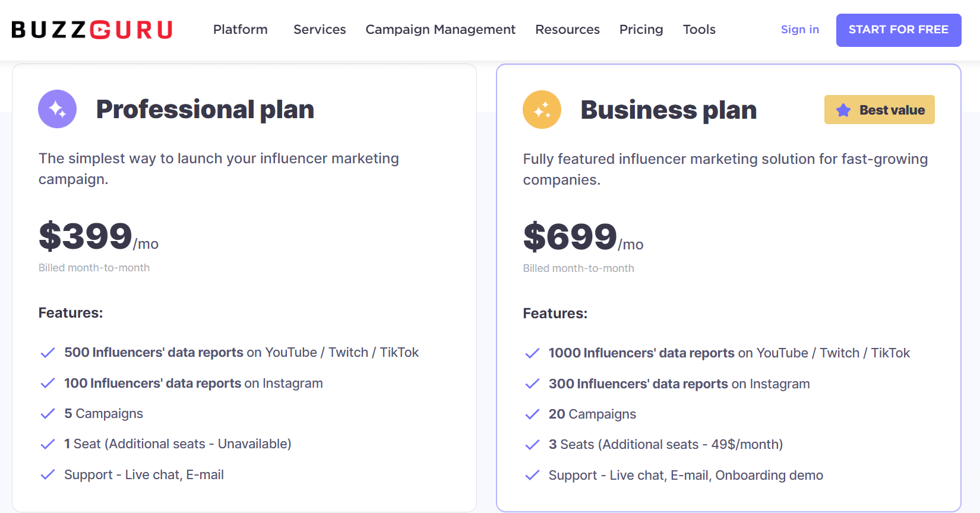Click checkmark beside 1 Seat feature
The image size is (980, 513).
click(48, 444)
